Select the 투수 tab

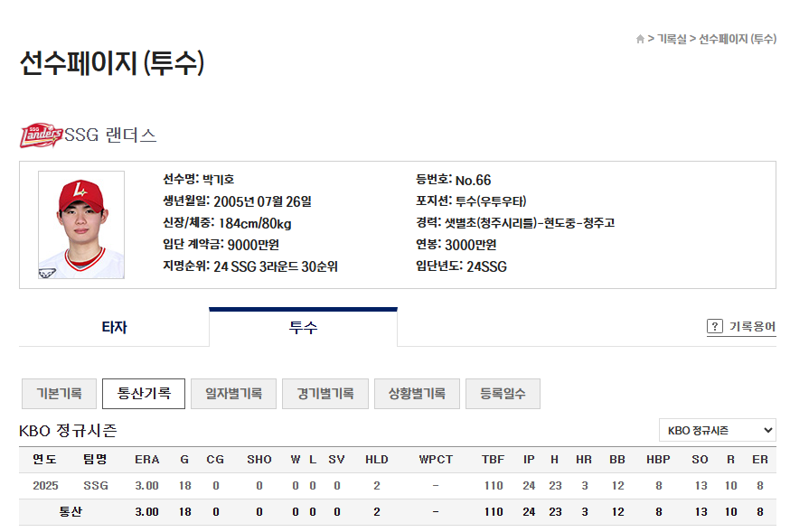pyautogui.click(x=303, y=326)
